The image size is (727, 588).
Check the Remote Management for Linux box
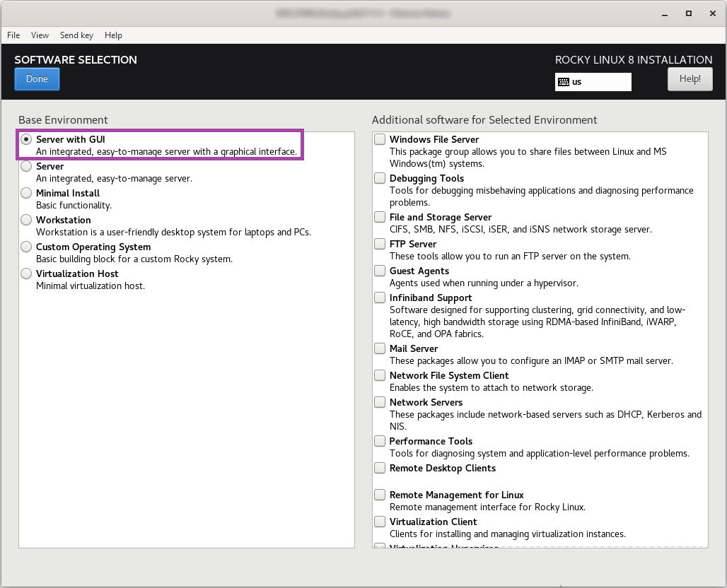[380, 495]
